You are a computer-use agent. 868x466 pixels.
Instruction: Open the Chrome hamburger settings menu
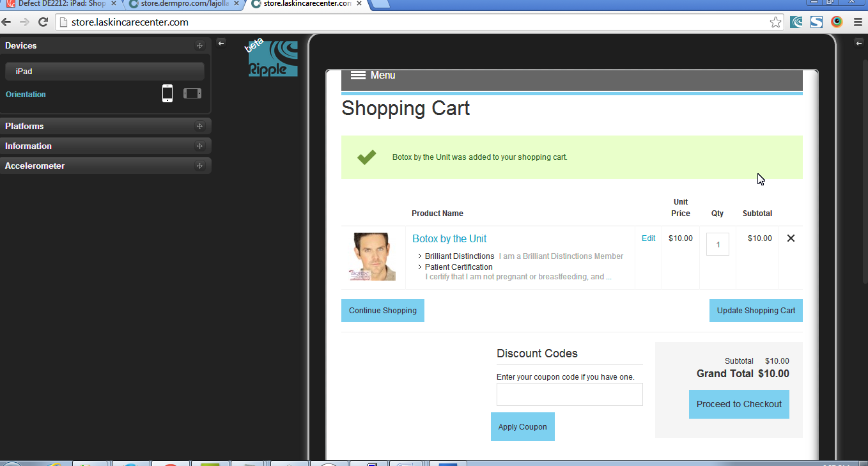(x=858, y=22)
